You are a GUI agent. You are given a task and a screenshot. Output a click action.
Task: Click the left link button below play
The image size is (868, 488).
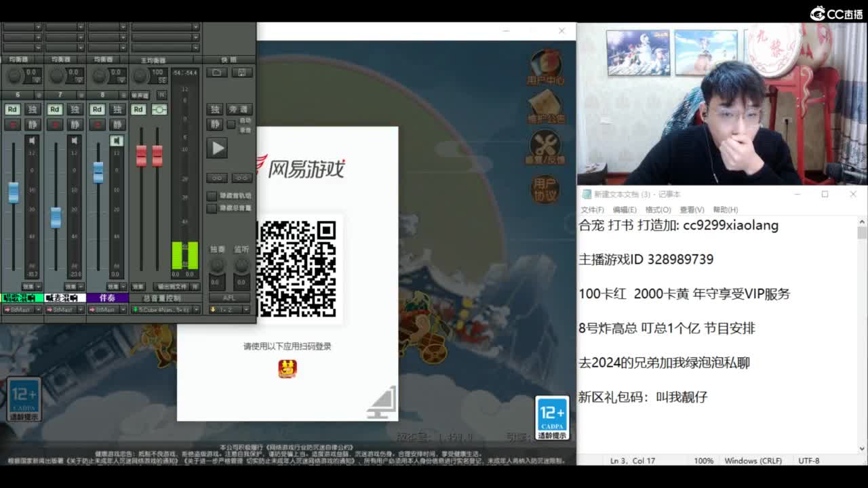click(217, 178)
